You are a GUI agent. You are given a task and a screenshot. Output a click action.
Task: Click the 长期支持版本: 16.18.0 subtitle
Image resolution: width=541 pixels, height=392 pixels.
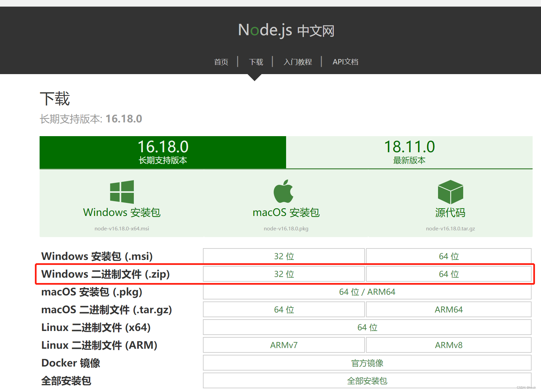pos(91,119)
